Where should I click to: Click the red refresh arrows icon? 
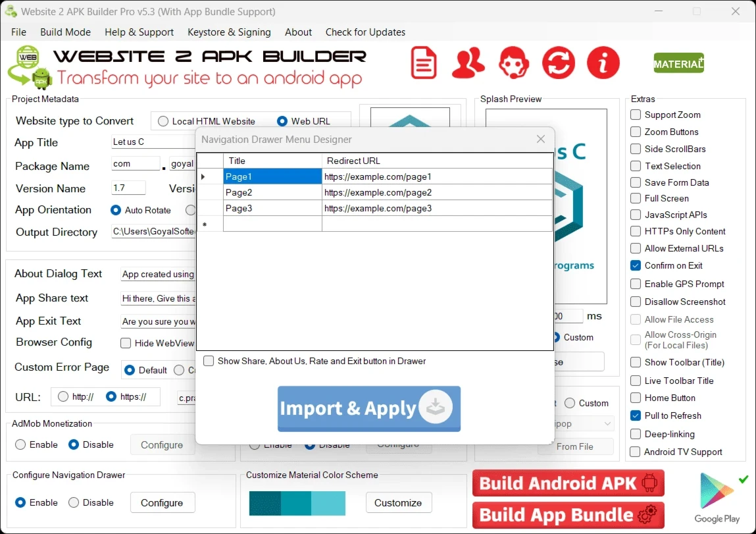pyautogui.click(x=559, y=63)
